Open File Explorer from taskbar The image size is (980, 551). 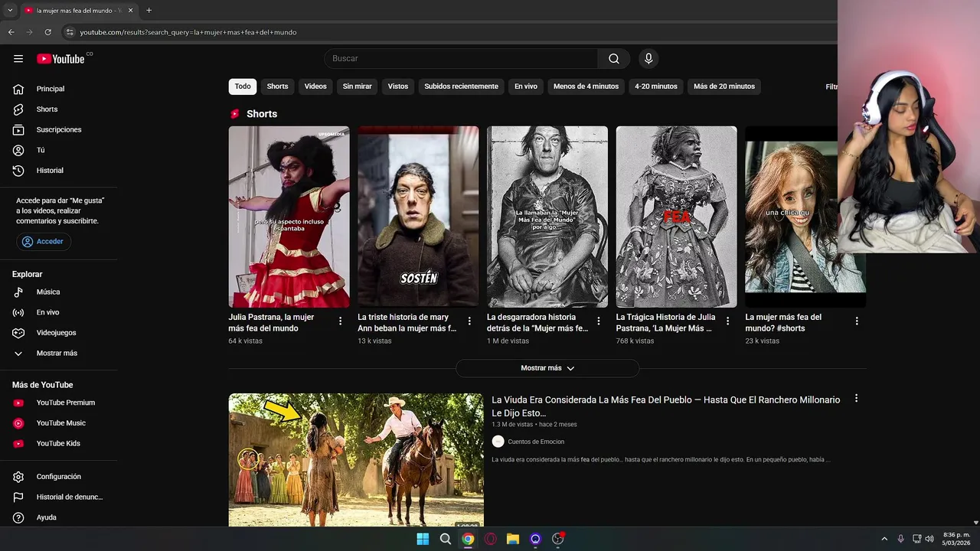(513, 539)
